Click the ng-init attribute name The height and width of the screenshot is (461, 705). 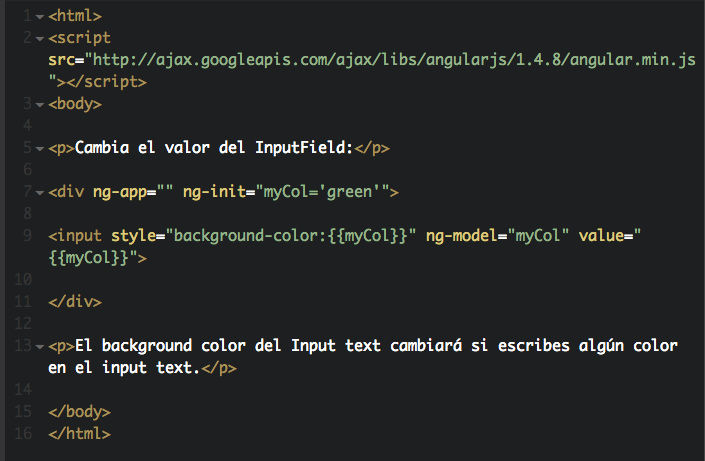pyautogui.click(x=214, y=192)
